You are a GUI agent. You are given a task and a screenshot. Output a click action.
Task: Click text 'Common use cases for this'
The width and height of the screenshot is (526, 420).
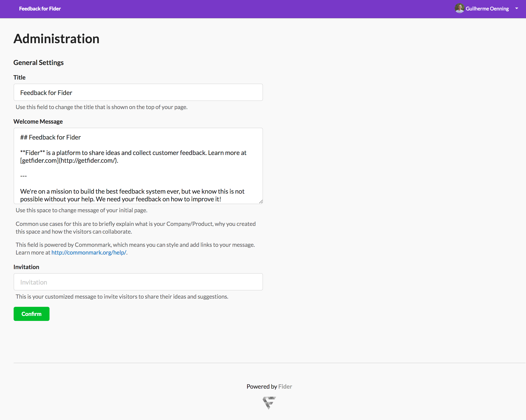136,227
